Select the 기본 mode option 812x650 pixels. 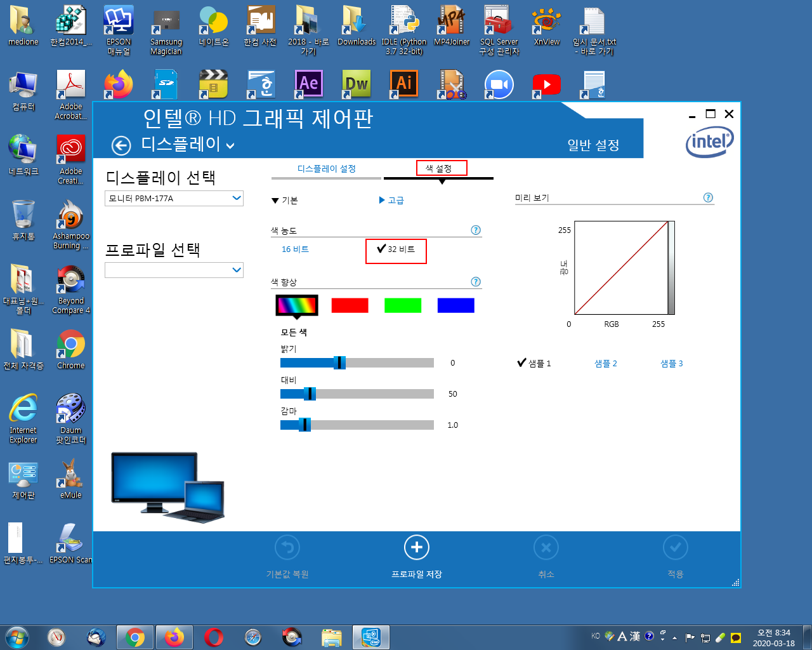coord(285,200)
